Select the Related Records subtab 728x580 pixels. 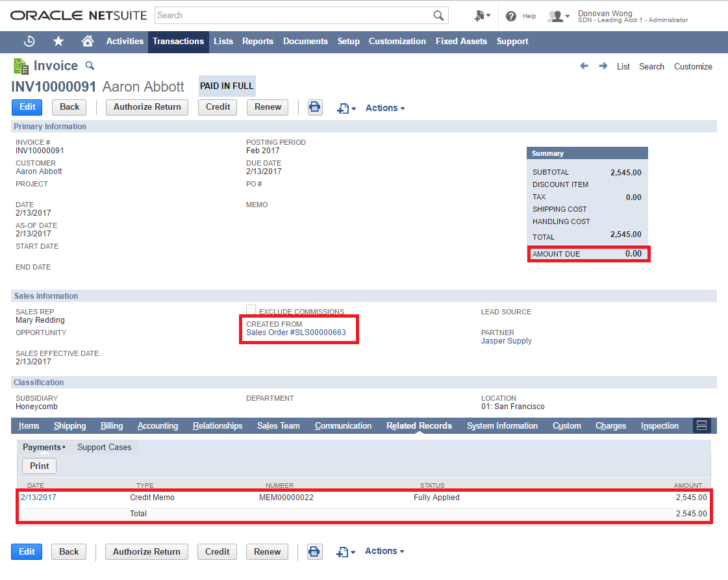pyautogui.click(x=420, y=426)
